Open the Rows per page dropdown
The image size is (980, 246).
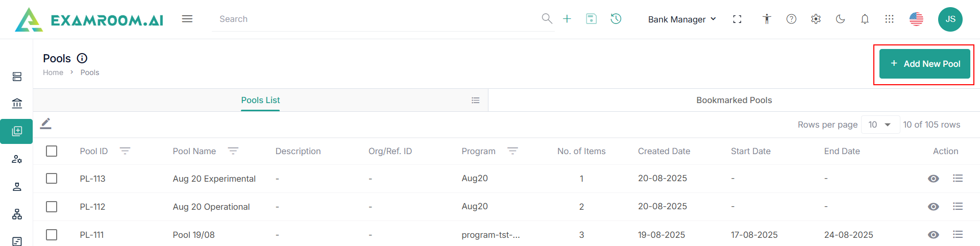click(880, 125)
